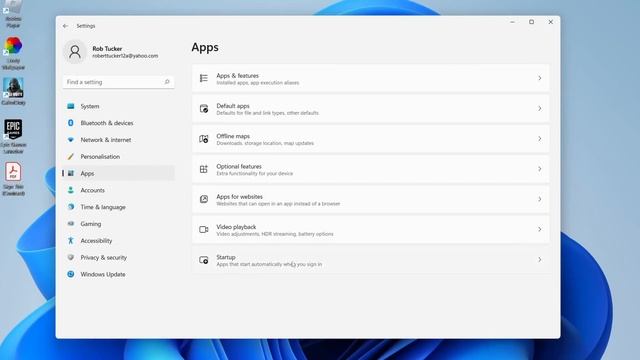640x360 pixels.
Task: Maximize the Settings window
Action: 531,22
